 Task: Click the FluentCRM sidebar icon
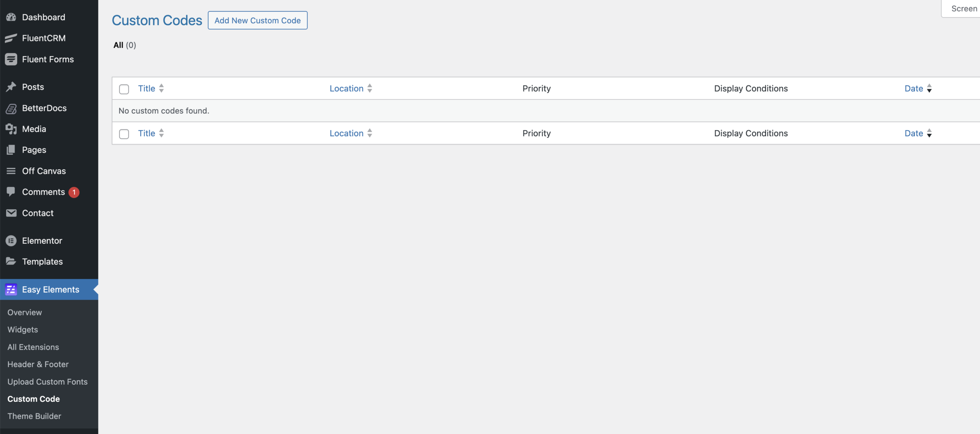pyautogui.click(x=11, y=38)
